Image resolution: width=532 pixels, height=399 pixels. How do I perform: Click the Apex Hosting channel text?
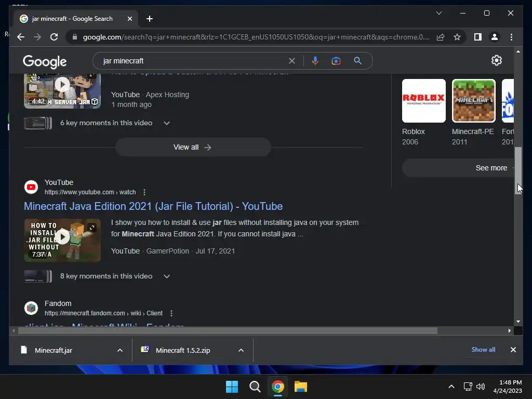167,95
